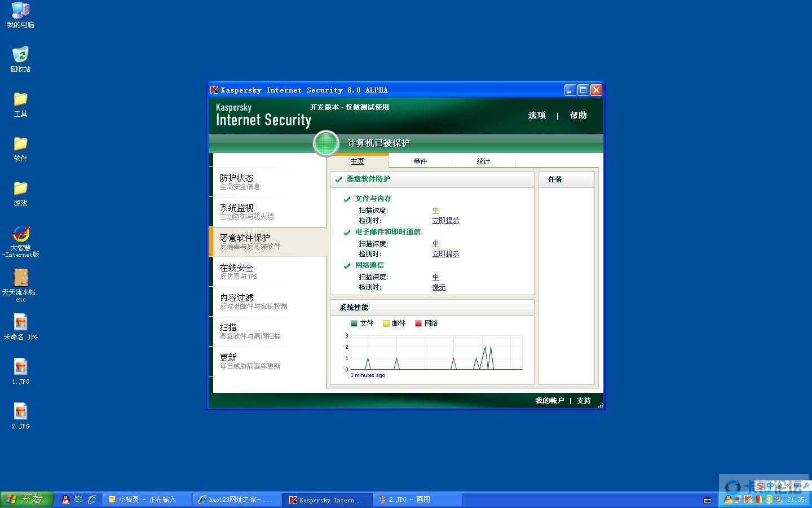Select the 游戏 folder on desktop

click(x=20, y=194)
